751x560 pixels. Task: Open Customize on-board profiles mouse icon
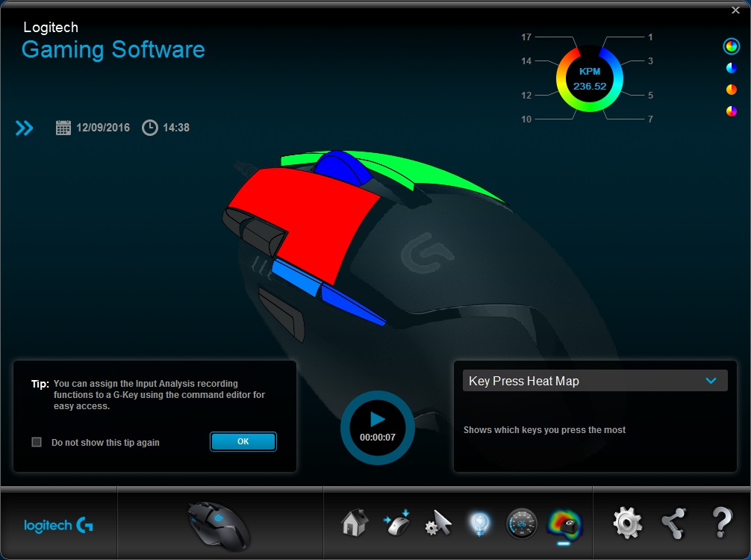(x=397, y=523)
